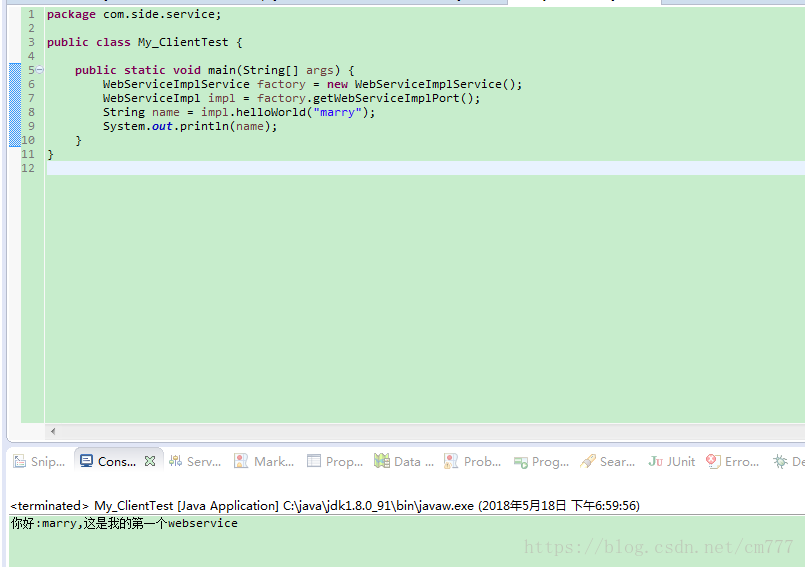This screenshot has width=805, height=567.
Task: Click the Console monitor icon
Action: click(86, 461)
